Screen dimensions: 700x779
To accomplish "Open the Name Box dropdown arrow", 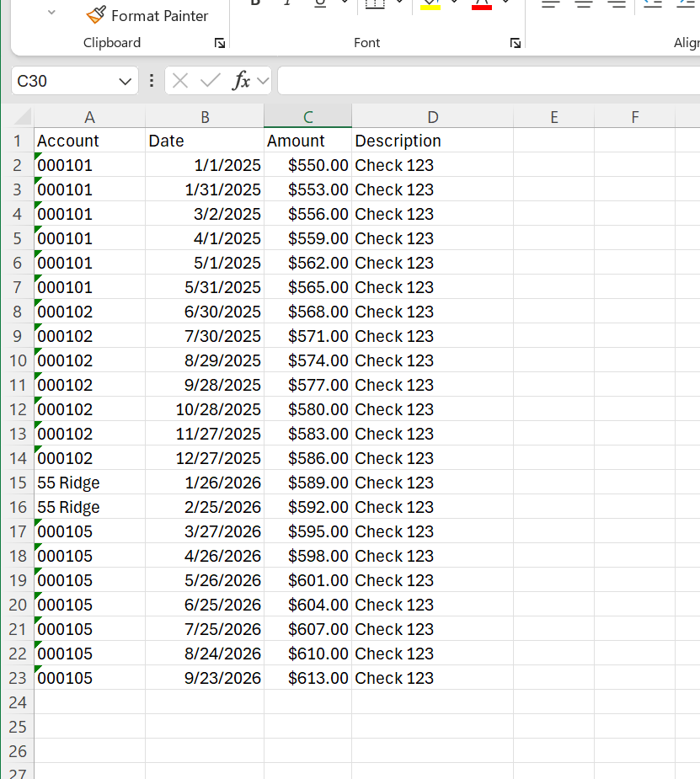I will (x=126, y=81).
